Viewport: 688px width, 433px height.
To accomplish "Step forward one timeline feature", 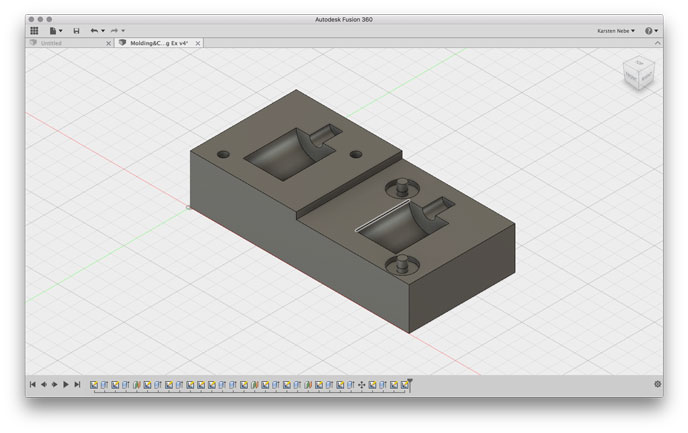I will 54,384.
